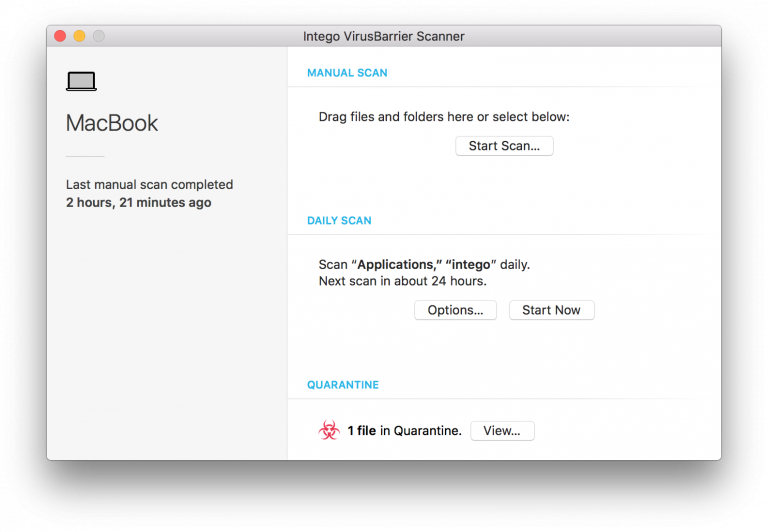Click the red biohazard quarantine icon

coord(329,431)
